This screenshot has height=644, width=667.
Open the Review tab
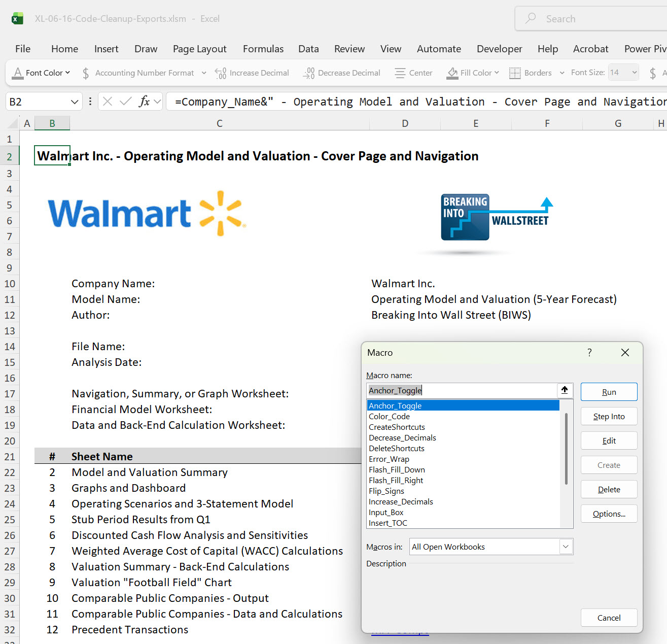tap(349, 49)
